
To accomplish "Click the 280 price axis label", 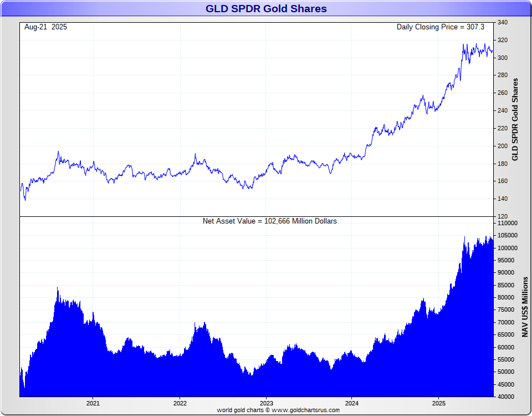I will pyautogui.click(x=503, y=75).
